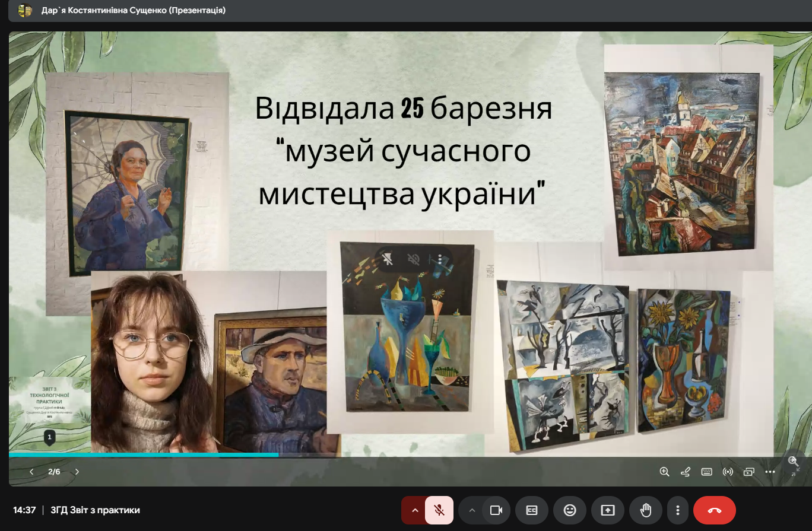Advance to the next slide
The height and width of the screenshot is (531, 812).
(x=77, y=472)
